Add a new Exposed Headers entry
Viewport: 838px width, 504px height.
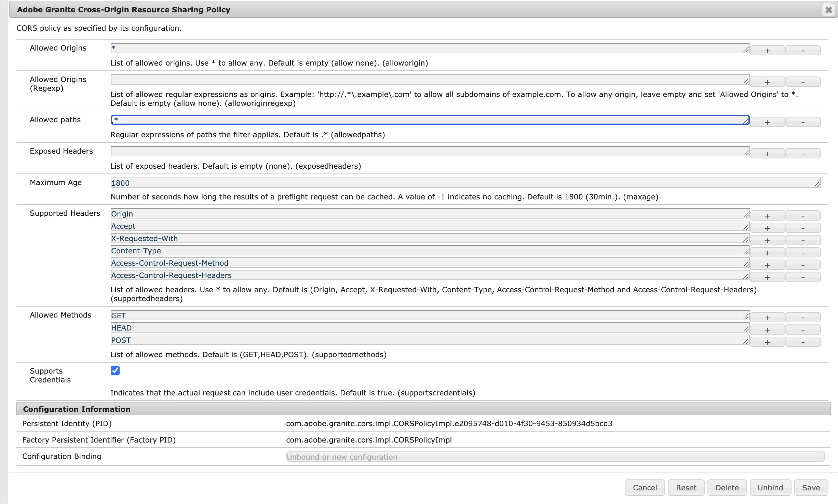(767, 154)
